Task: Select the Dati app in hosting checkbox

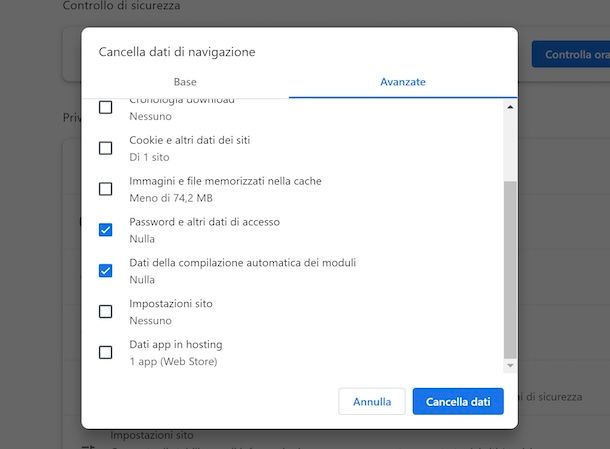Action: click(105, 353)
